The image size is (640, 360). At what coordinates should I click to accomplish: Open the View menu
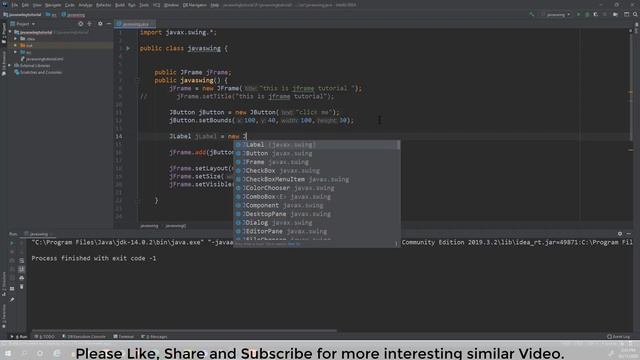pos(37,5)
